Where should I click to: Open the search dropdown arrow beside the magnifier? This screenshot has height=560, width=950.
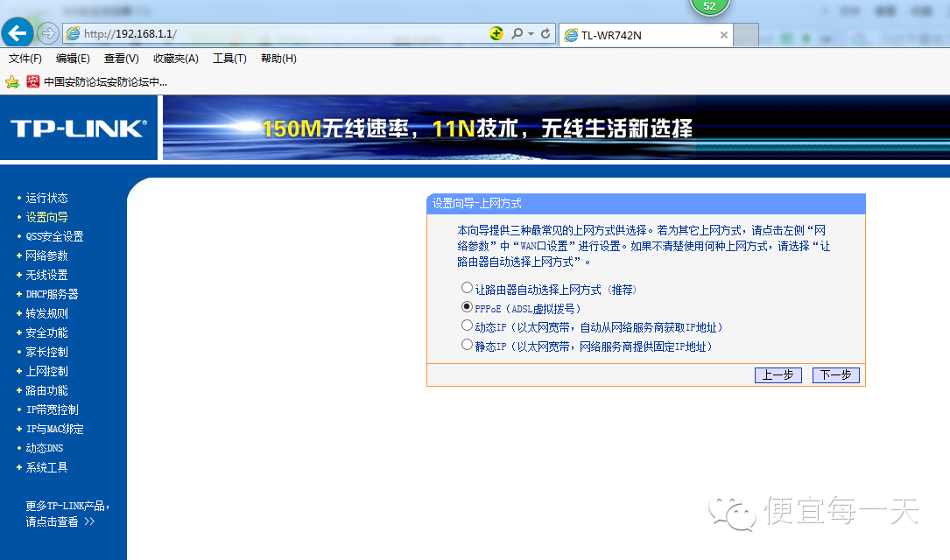(x=531, y=34)
